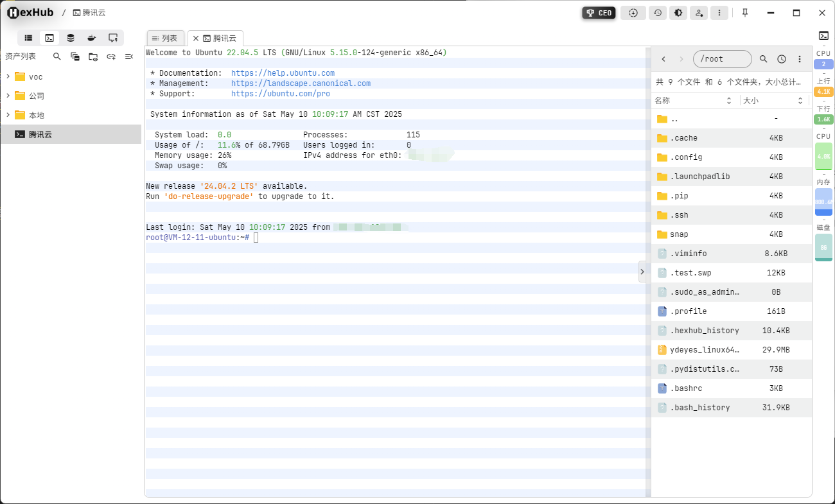Select the .profile file
This screenshot has height=504, width=835.
(732, 311)
